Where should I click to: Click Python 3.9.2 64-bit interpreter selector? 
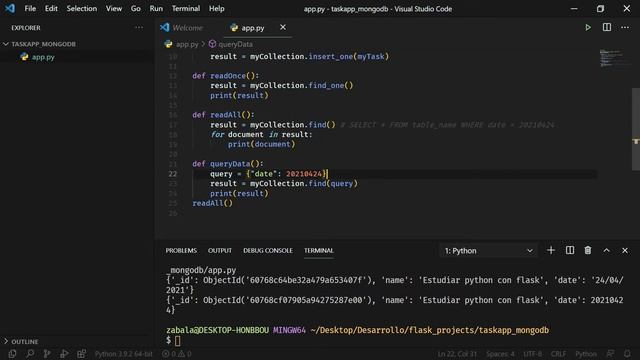[x=123, y=354]
